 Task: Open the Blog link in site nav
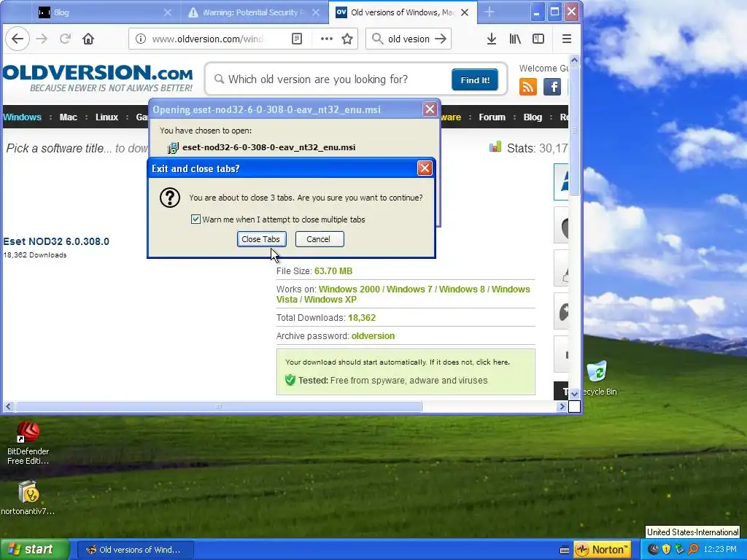coord(533,117)
